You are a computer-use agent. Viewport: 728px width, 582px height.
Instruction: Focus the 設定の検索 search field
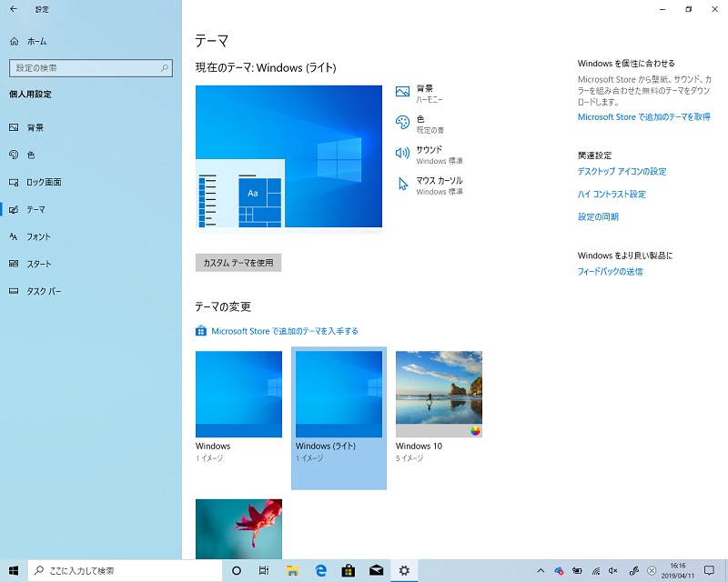click(91, 68)
